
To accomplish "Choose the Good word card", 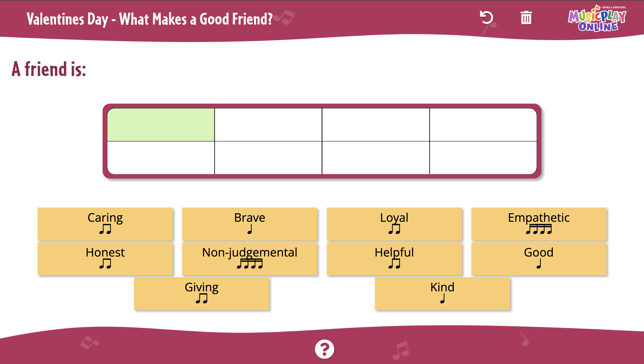I will [539, 259].
